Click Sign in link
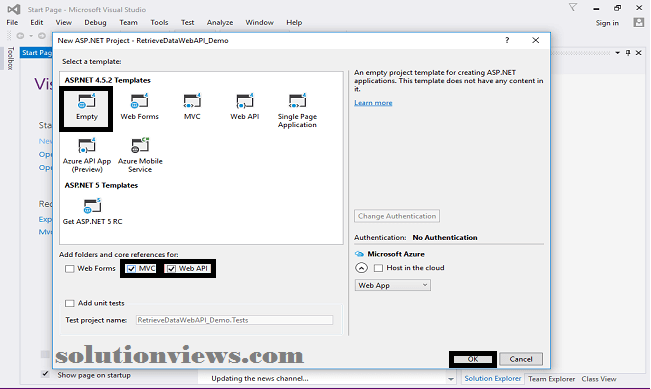Viewport: 651px width, 389px height. point(607,23)
